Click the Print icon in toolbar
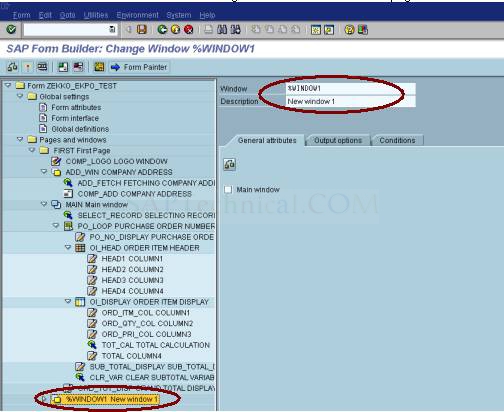The width and height of the screenshot is (504, 412). click(x=208, y=30)
